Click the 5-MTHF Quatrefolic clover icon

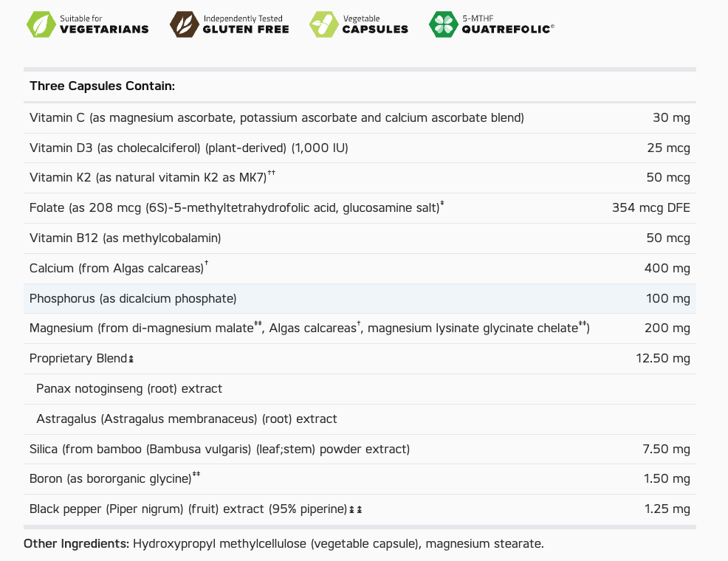(x=443, y=24)
